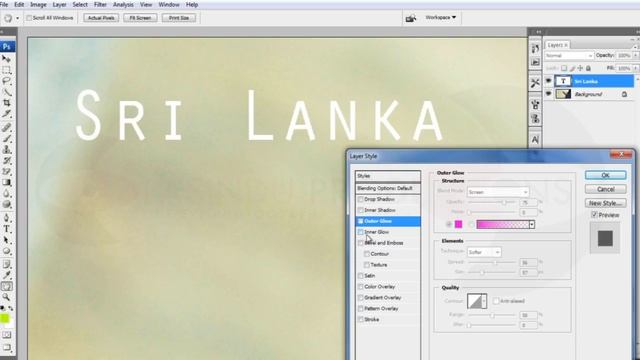Click the Actual Pixels button
The image size is (640, 360).
coord(101,18)
